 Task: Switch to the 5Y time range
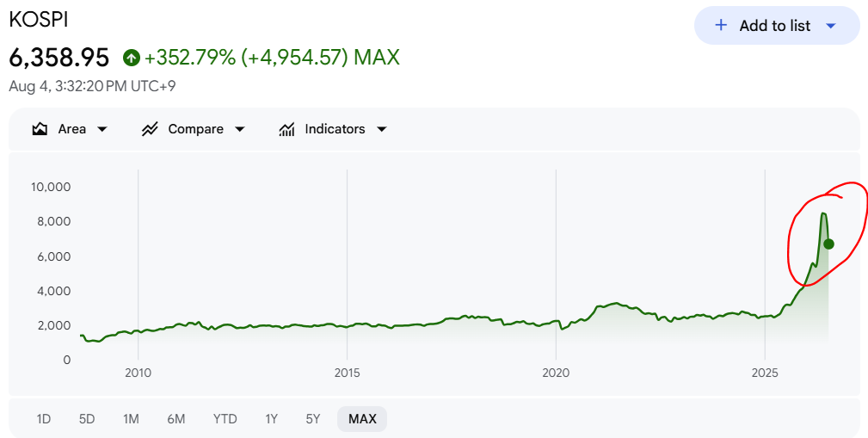(313, 419)
